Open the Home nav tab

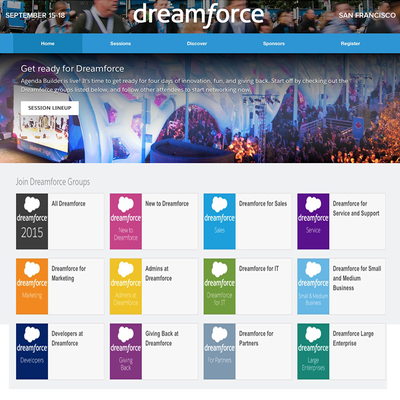pyautogui.click(x=47, y=43)
